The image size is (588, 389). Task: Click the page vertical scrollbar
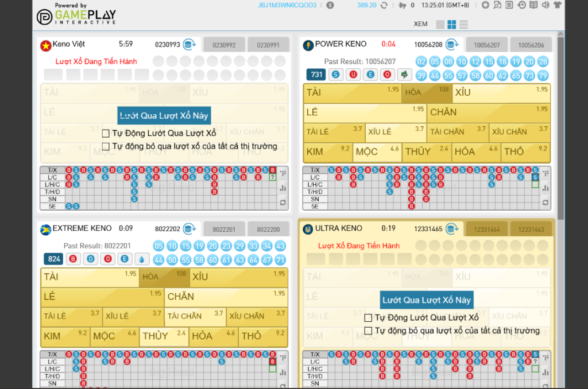pos(560,128)
